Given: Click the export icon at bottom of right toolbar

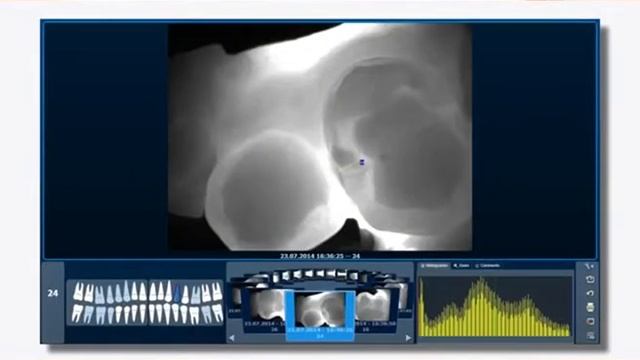Looking at the screenshot, I should (590, 336).
